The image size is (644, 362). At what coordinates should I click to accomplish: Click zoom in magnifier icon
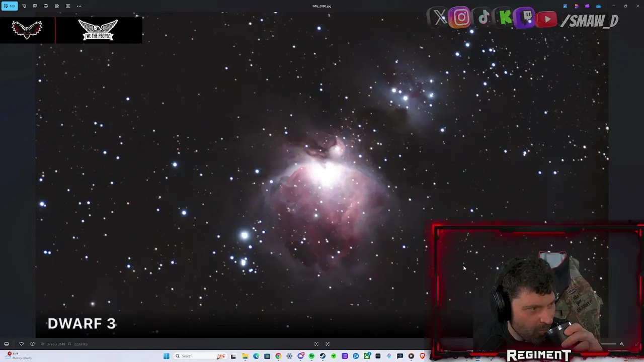622,344
